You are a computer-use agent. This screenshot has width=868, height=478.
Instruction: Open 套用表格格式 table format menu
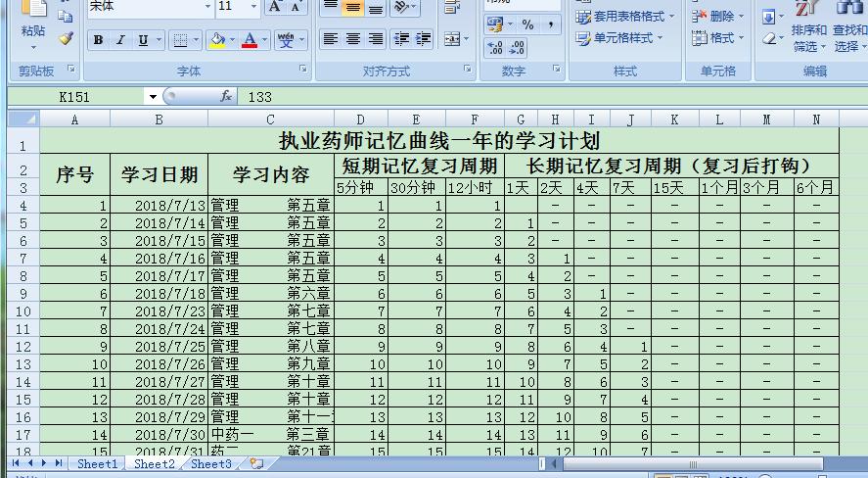click(x=625, y=17)
